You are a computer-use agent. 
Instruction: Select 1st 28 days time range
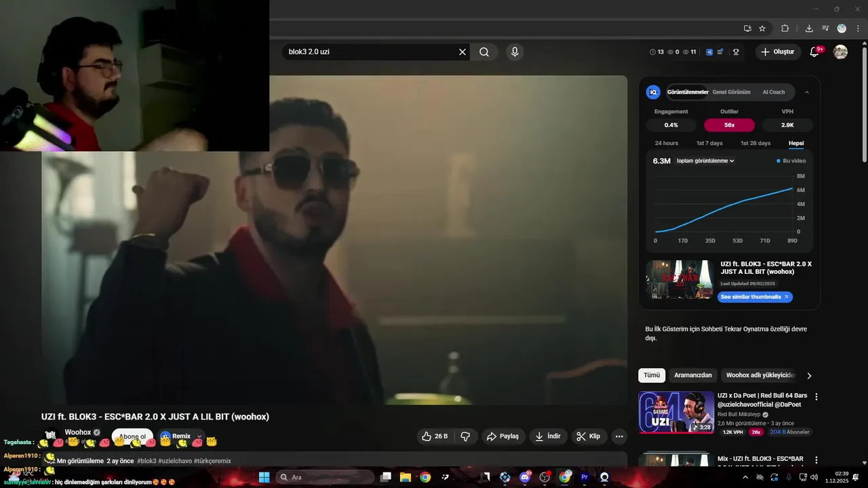coord(755,143)
